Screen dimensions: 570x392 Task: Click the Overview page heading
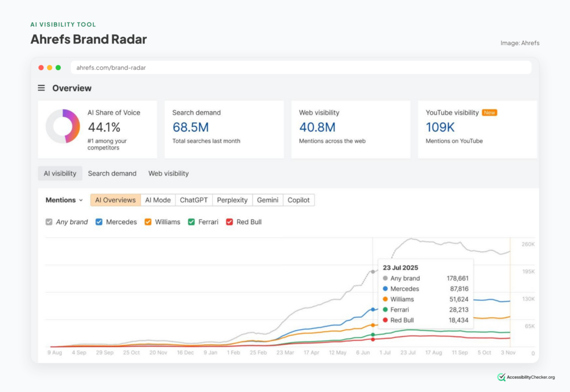point(72,88)
